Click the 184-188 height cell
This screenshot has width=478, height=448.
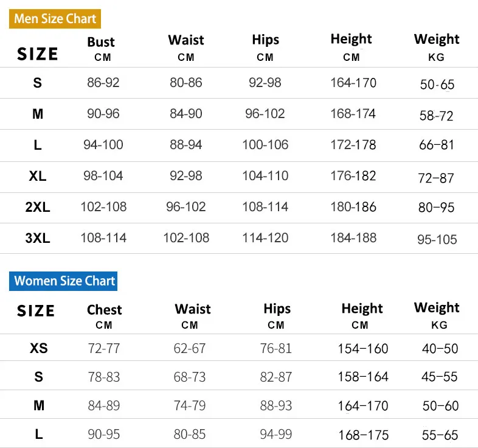[353, 237]
